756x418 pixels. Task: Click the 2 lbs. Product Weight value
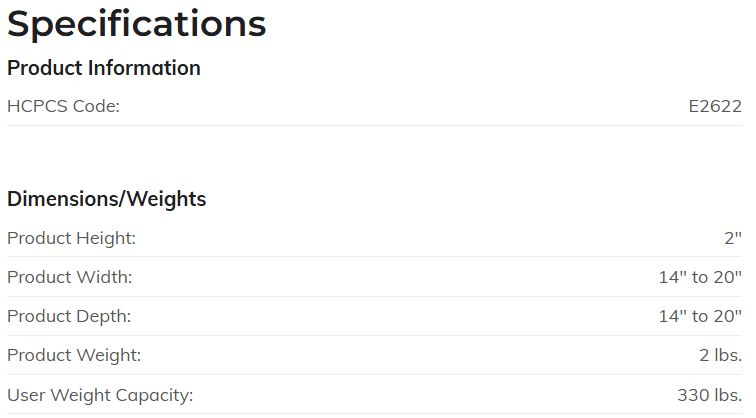[720, 355]
